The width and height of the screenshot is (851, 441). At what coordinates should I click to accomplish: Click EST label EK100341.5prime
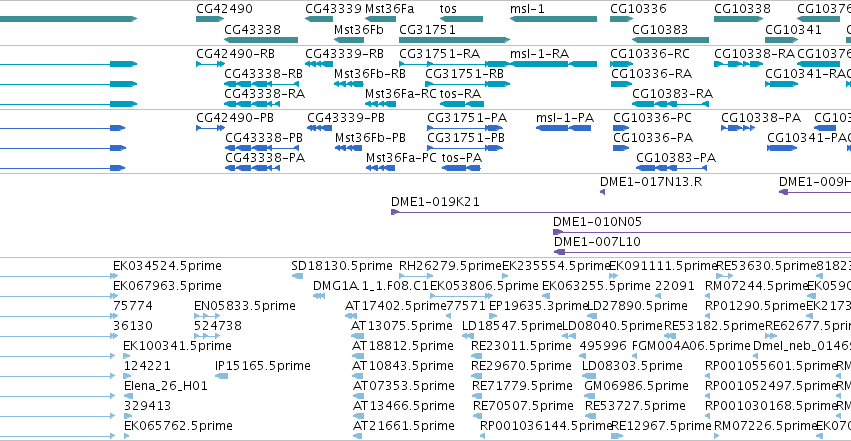[x=177, y=346]
